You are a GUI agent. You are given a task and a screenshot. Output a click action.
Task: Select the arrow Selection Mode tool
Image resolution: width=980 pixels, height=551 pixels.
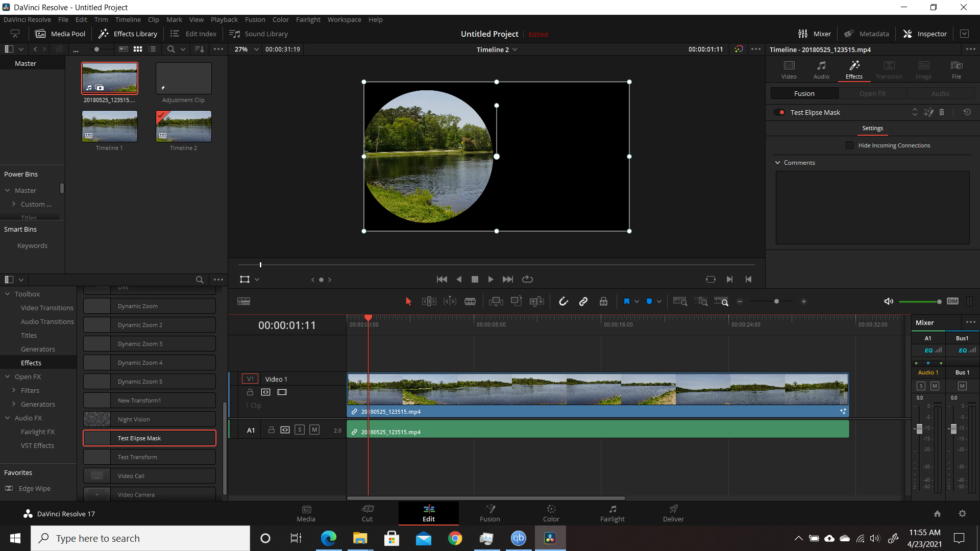(408, 302)
